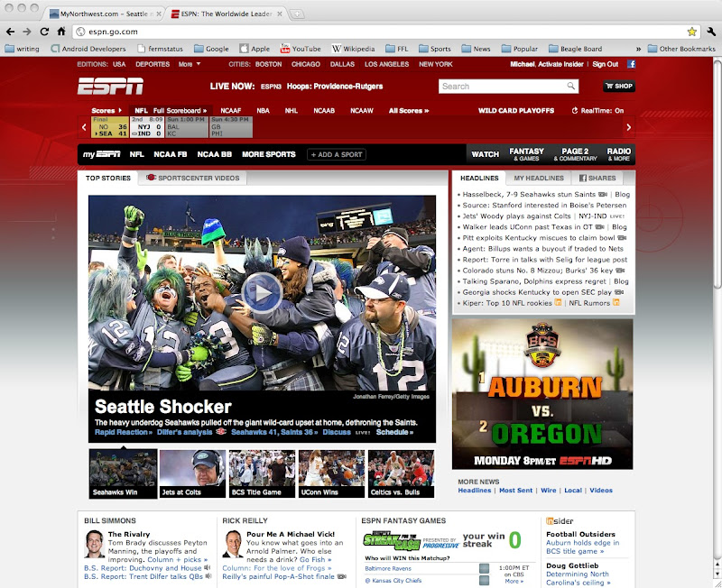Open the NO 36 SEA 41 final score box
722x588 pixels.
coord(109,127)
